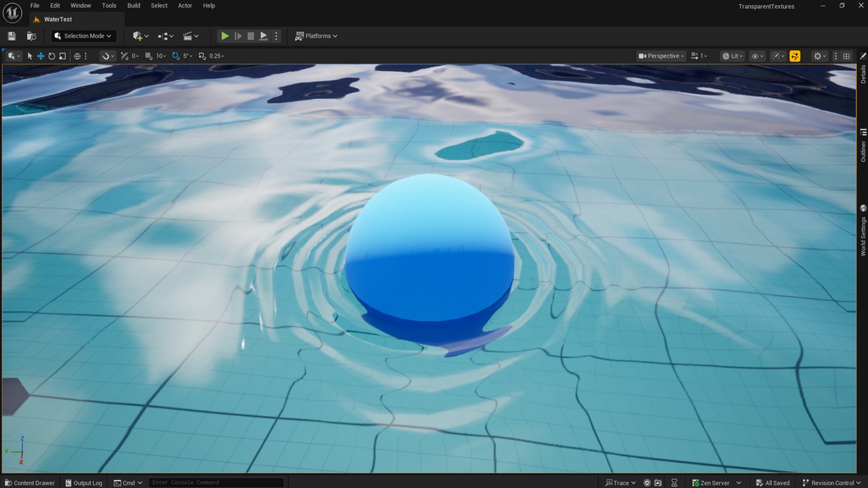Open the Edit menu
868x488 pixels.
(55, 5)
